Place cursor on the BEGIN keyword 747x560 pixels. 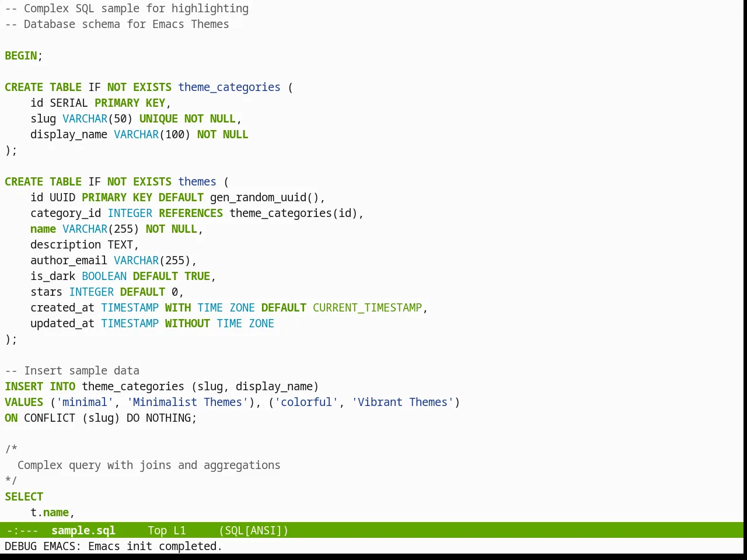tap(21, 55)
